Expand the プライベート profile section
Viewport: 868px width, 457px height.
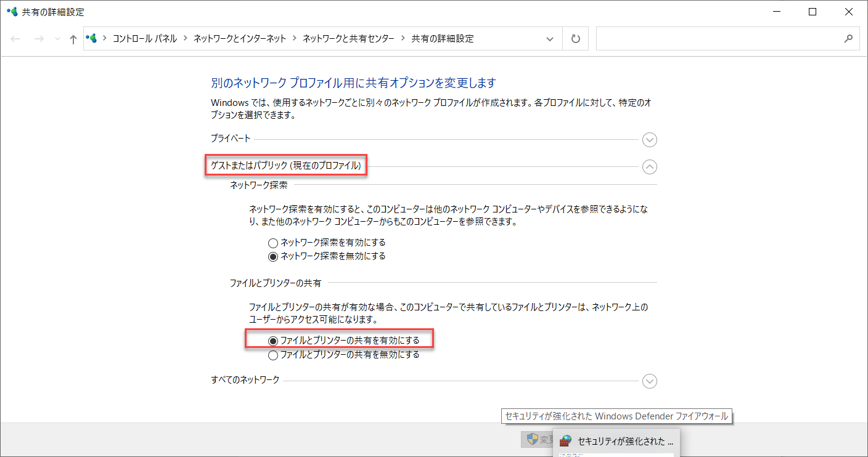click(649, 140)
